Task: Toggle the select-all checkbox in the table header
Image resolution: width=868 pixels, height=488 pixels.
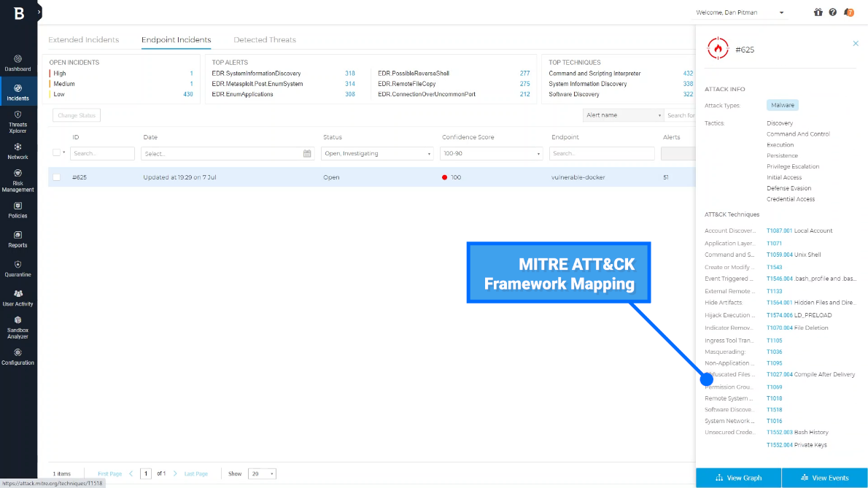Action: tap(56, 152)
